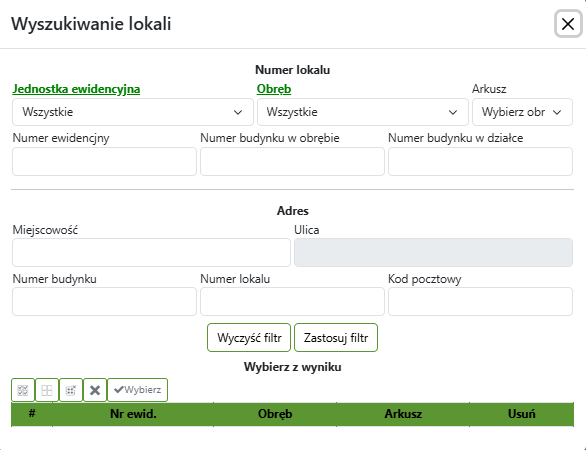Click the select-all checkmarks grid icon
Viewport: 586px width, 450px height.
point(23,390)
